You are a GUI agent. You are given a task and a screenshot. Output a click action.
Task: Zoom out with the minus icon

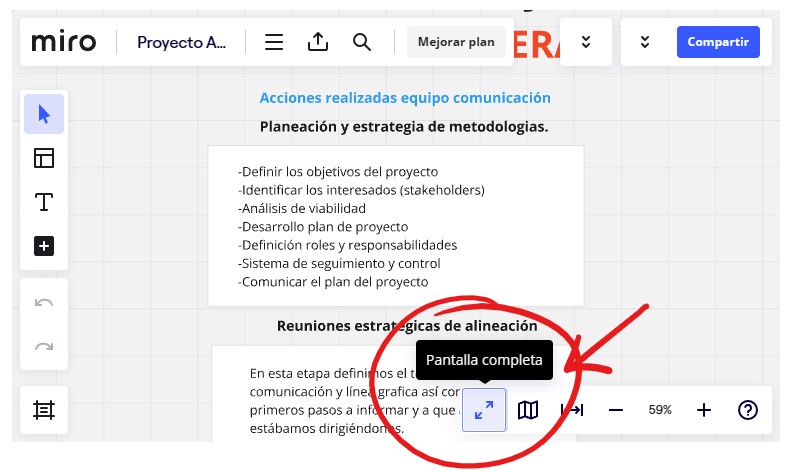616,410
